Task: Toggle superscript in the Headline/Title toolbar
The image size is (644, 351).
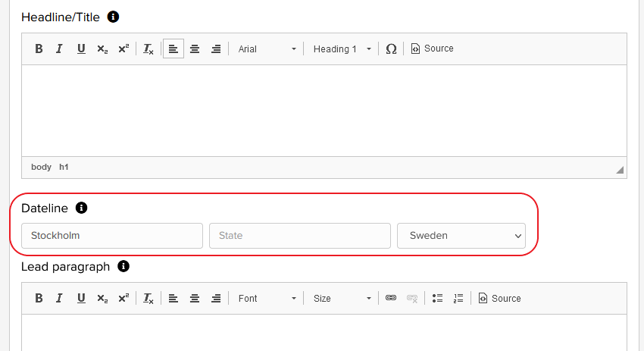Action: coord(123,49)
